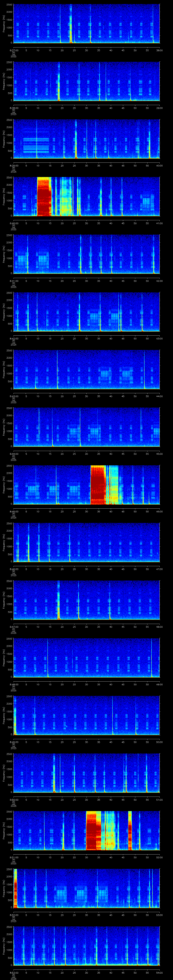Select the 46:00 end time label

tap(159, 511)
